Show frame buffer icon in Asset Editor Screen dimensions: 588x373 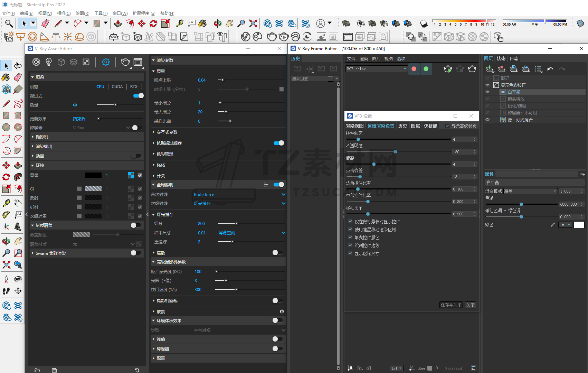pyautogui.click(x=138, y=62)
